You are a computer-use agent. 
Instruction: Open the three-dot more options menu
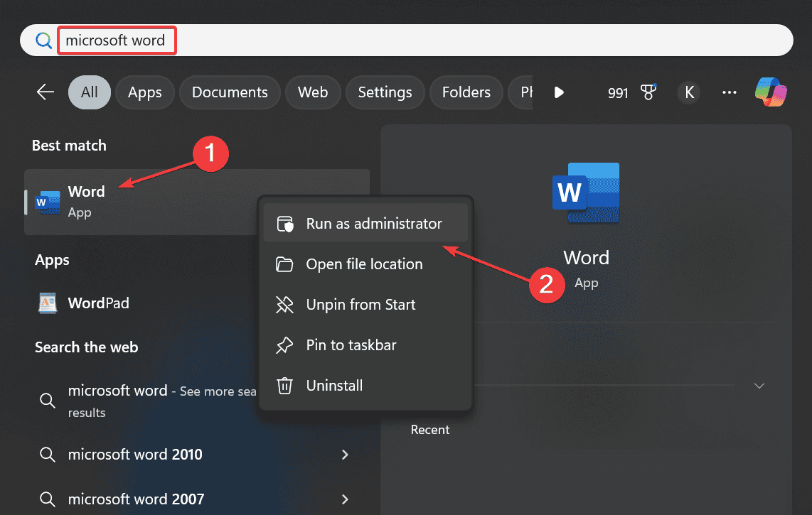[729, 92]
